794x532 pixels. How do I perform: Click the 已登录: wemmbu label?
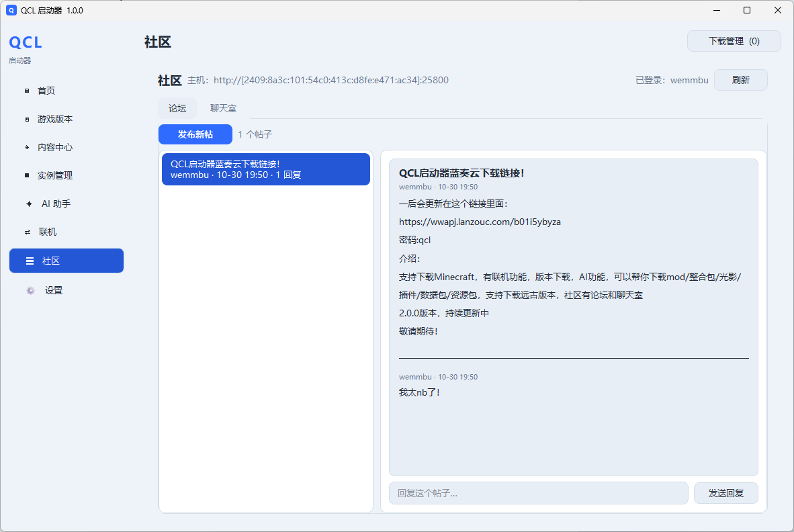(x=672, y=80)
